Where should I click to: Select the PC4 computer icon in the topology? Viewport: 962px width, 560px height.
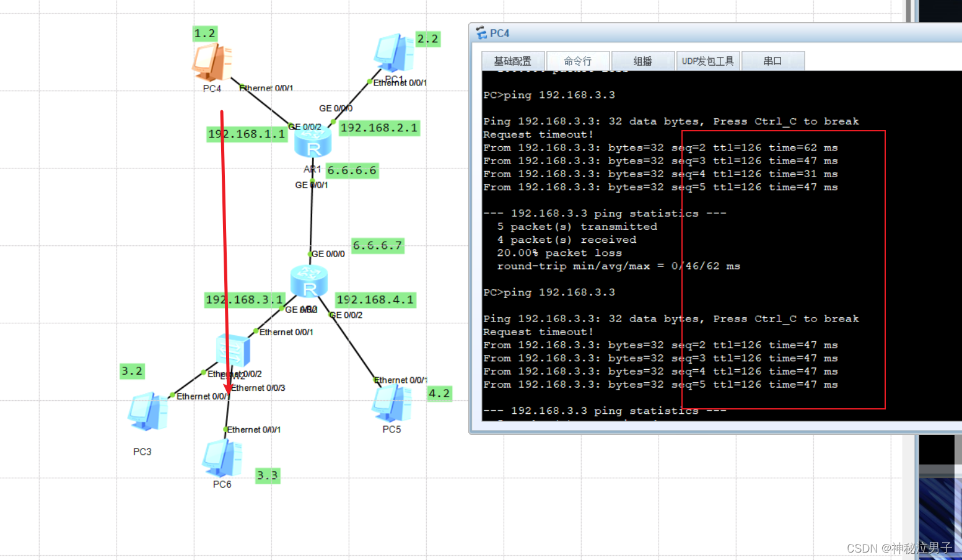[x=212, y=62]
